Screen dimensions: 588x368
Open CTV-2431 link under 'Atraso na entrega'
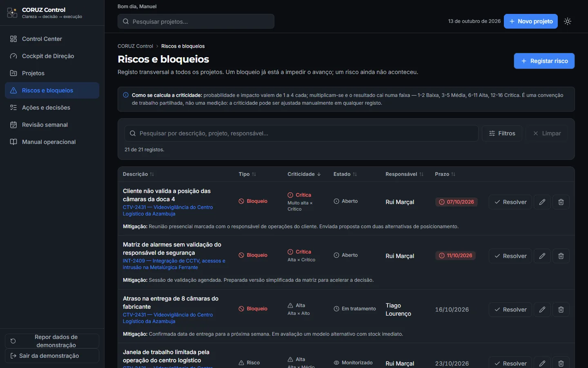click(x=168, y=318)
